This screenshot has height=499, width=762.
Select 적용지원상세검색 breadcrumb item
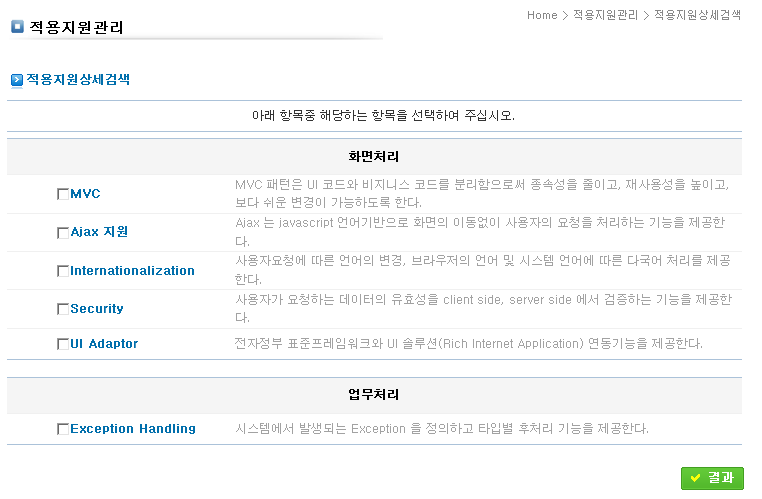(697, 15)
